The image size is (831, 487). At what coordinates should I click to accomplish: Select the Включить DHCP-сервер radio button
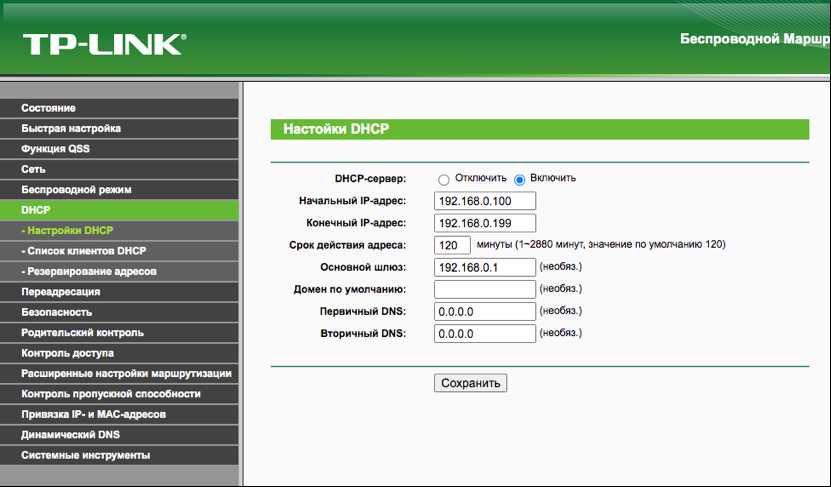coord(519,180)
